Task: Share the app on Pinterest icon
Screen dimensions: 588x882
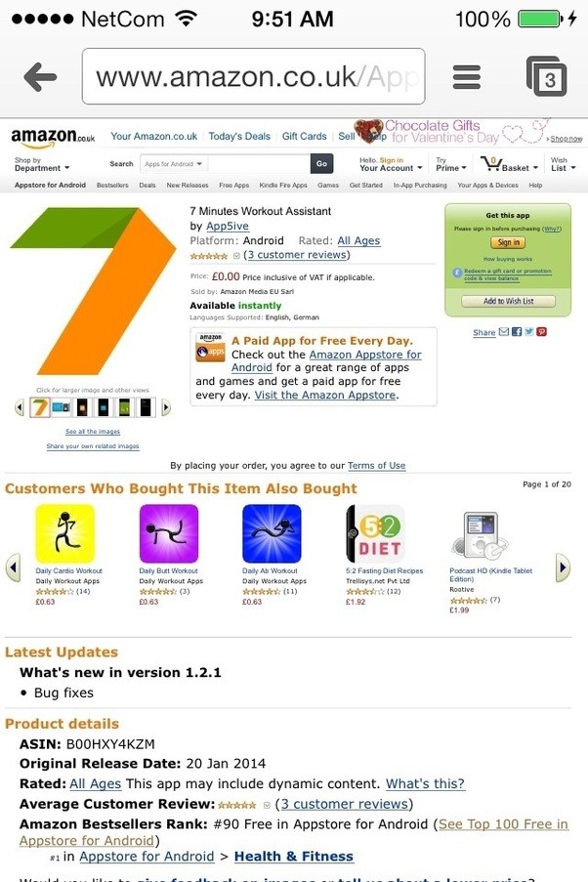Action: pyautogui.click(x=541, y=332)
